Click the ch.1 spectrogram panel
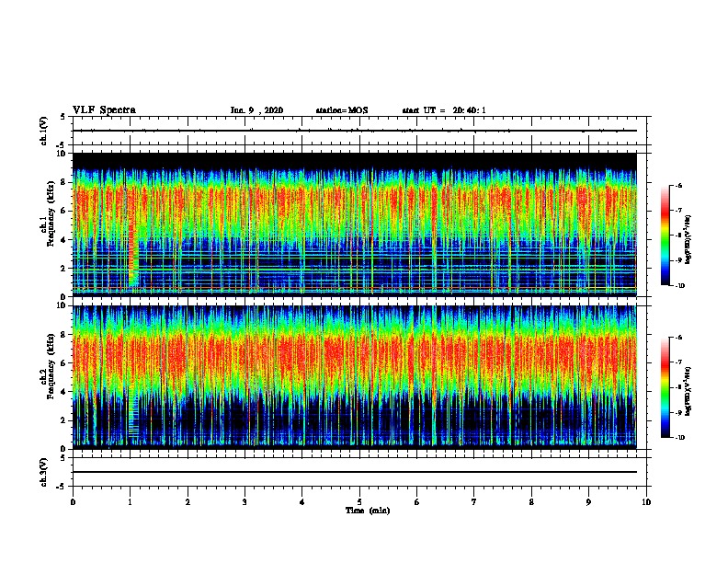The width and height of the screenshot is (728, 563). click(354, 224)
